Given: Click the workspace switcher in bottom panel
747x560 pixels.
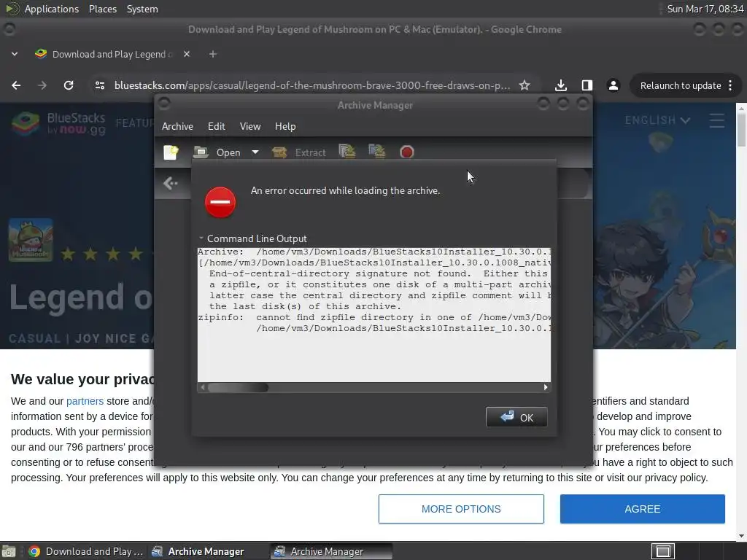Looking at the screenshot, I should point(663,551).
